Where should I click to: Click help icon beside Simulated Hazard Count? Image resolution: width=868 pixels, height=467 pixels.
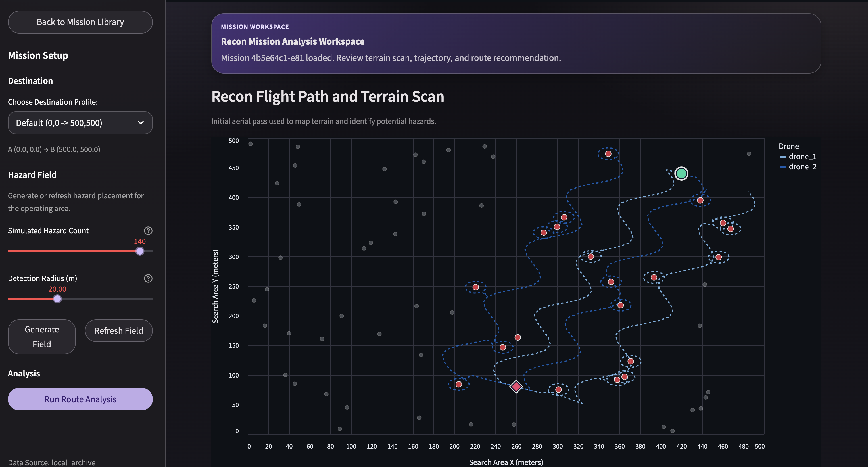148,231
